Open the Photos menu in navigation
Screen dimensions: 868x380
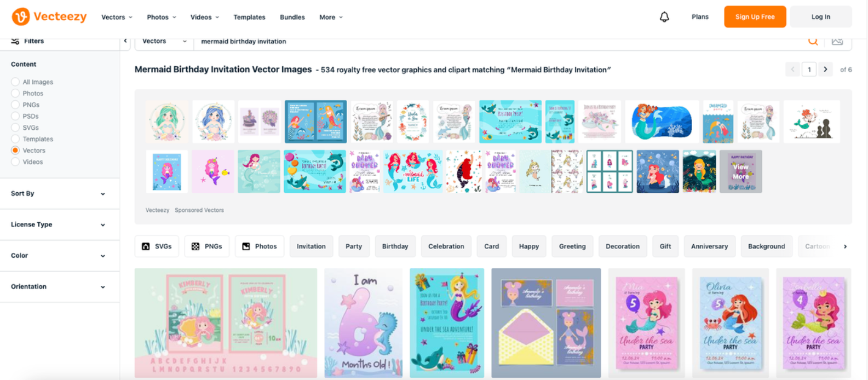pyautogui.click(x=162, y=18)
